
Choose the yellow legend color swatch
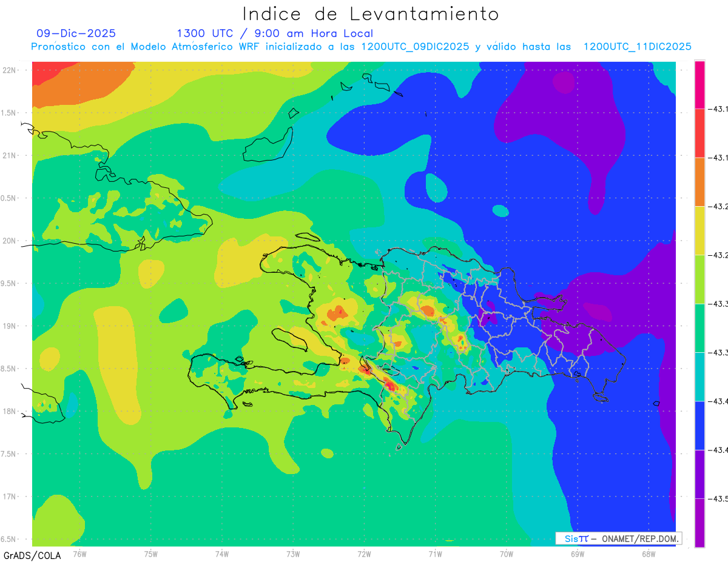point(699,231)
